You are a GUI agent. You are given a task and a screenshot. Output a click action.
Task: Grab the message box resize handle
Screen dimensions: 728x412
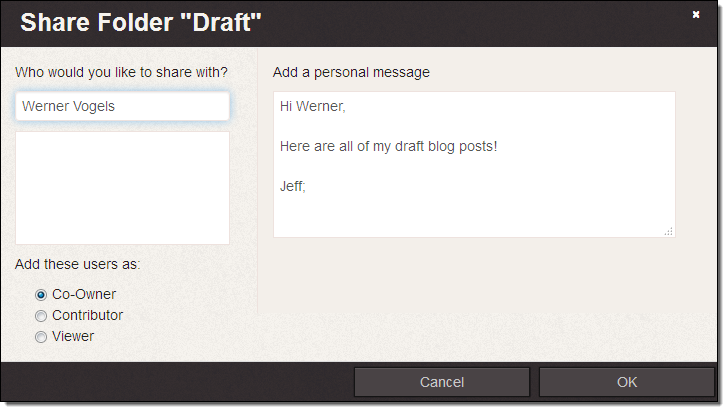tap(668, 231)
